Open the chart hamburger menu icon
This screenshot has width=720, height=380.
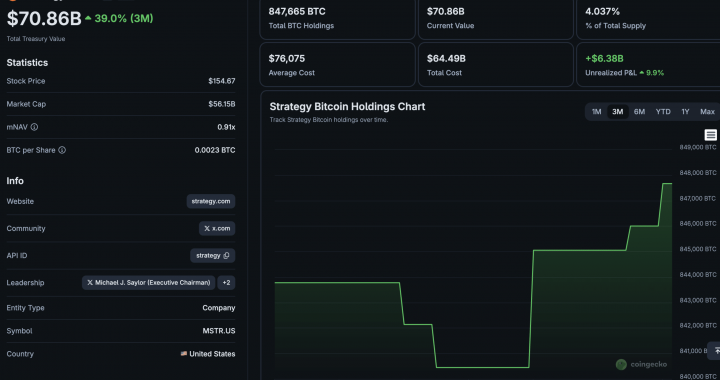click(x=710, y=135)
